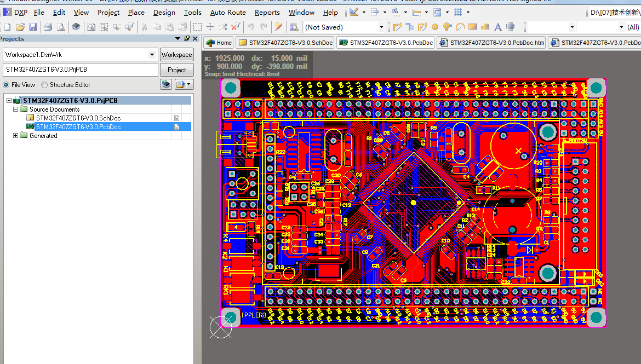Image resolution: width=641 pixels, height=364 pixels.
Task: Select the Place Via tool
Action: point(448,27)
